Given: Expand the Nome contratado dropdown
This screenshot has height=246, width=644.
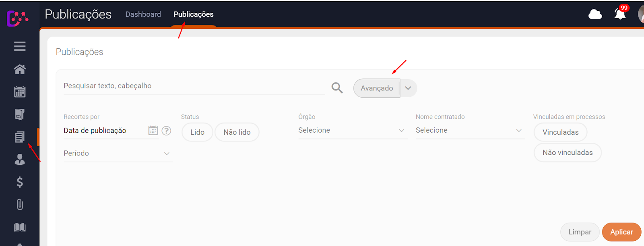Looking at the screenshot, I should 470,130.
